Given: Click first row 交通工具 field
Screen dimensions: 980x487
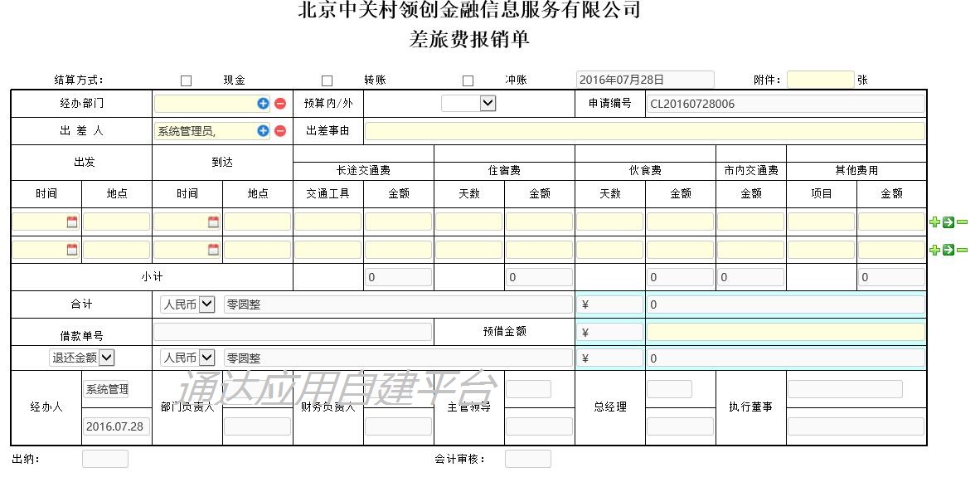Looking at the screenshot, I should (x=328, y=222).
